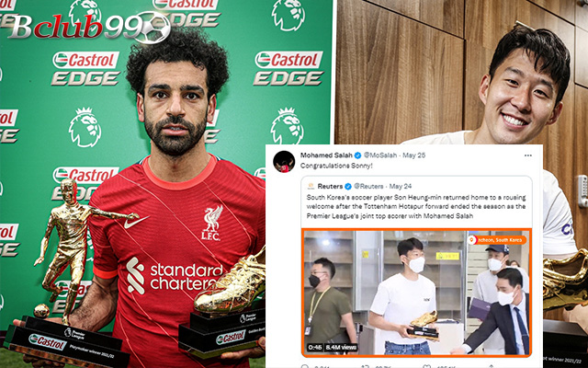Click the May 25 tweet timestamp
This screenshot has width=588, height=368.
pos(414,155)
